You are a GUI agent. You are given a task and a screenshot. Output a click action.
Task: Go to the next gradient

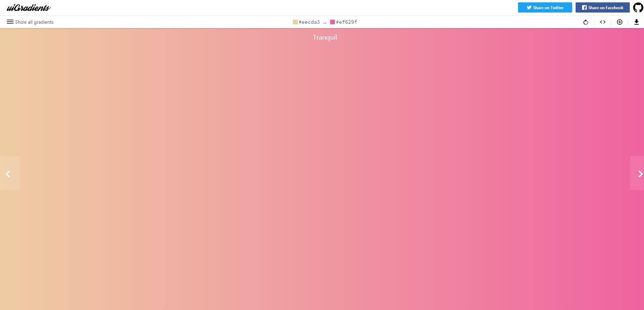pos(637,173)
